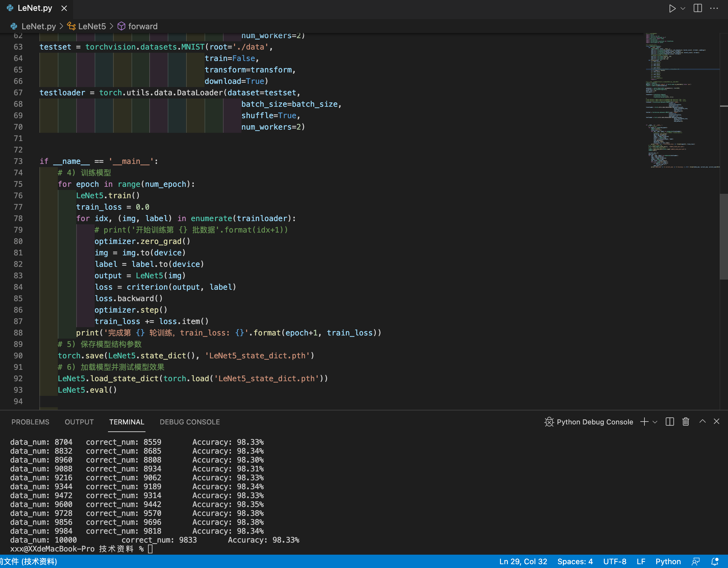Viewport: 728px width, 568px height.
Task: Switch to the OUTPUT tab
Action: [x=79, y=422]
